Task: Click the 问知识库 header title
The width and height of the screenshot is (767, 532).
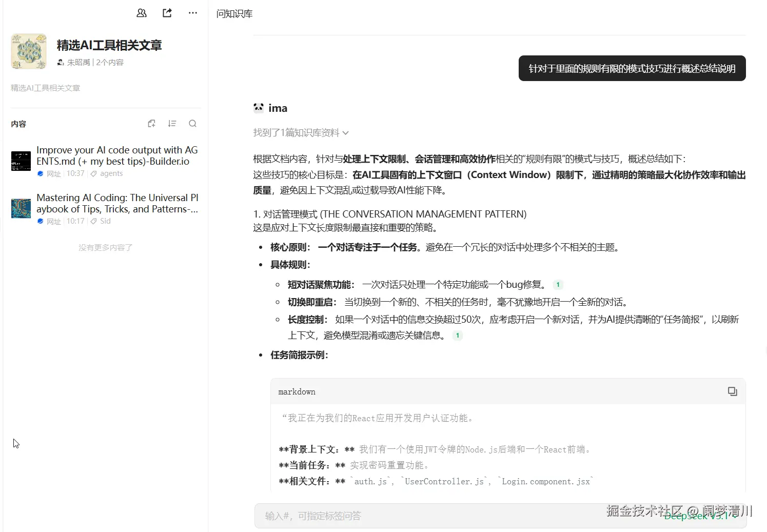Action: [x=234, y=14]
